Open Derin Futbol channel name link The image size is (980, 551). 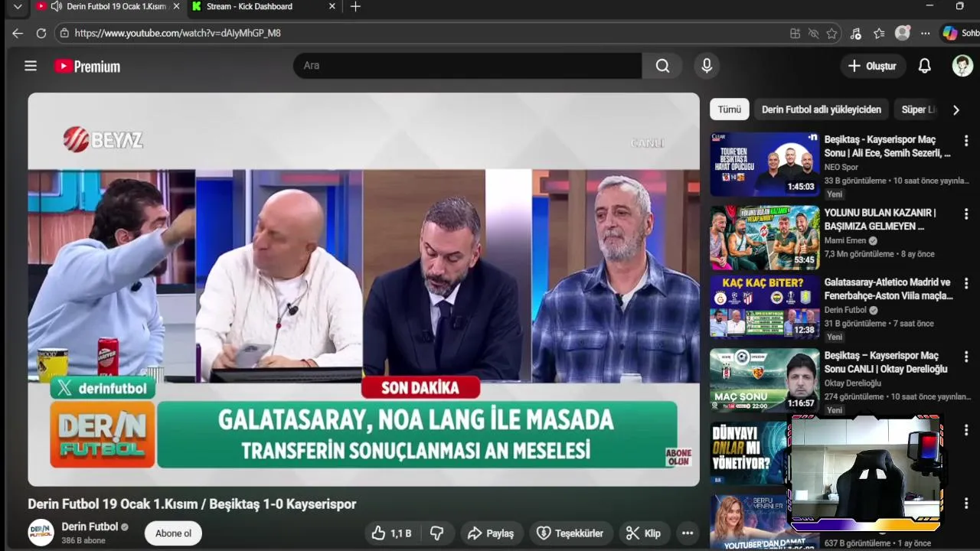pos(90,527)
